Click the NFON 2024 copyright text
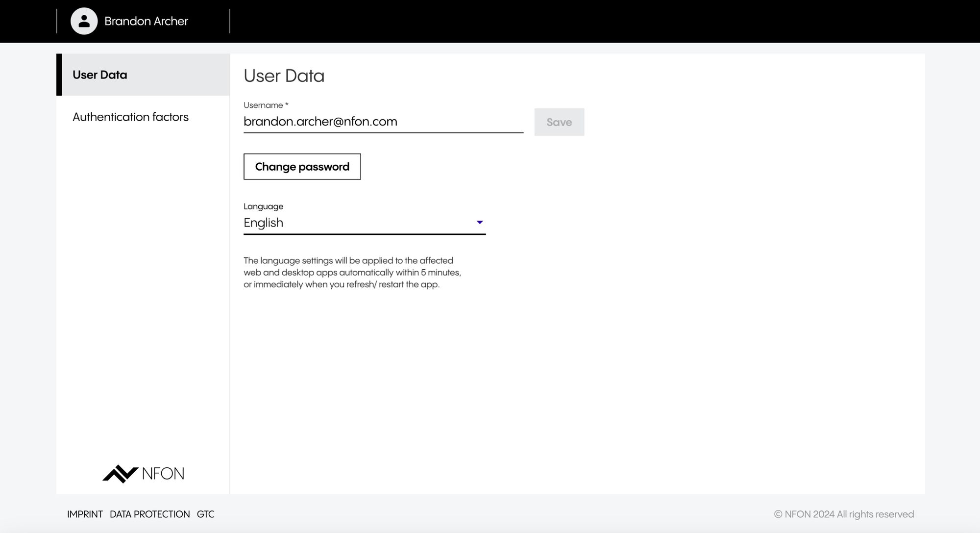 844,514
